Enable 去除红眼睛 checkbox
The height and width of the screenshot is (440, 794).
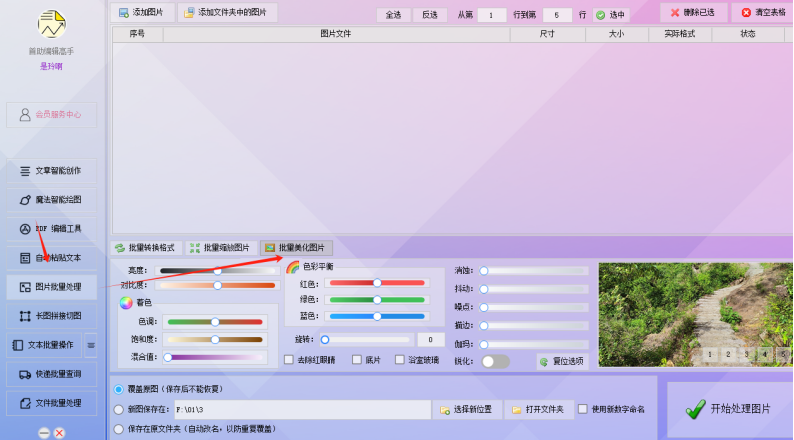point(289,359)
